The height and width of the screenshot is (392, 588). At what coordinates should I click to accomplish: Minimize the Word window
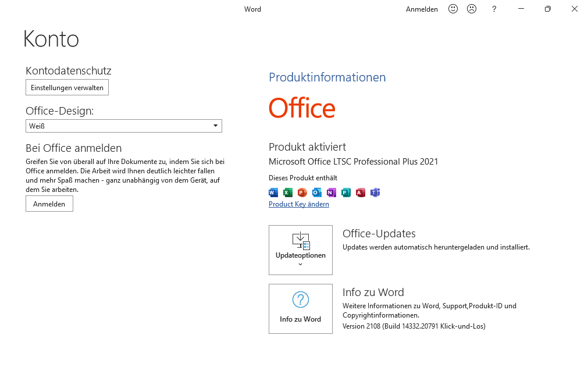[x=521, y=9]
